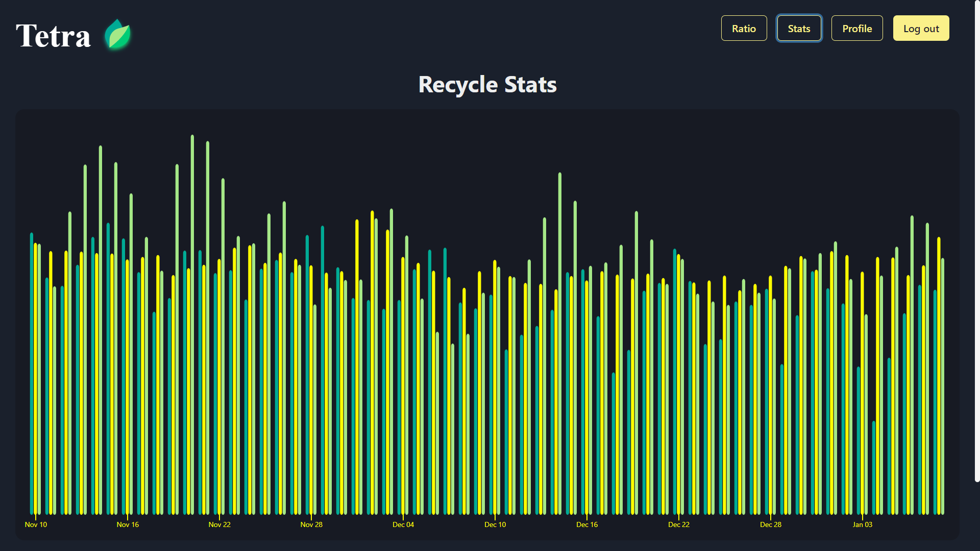Select the Nov 22 date tick
This screenshot has height=551, width=980.
click(219, 524)
